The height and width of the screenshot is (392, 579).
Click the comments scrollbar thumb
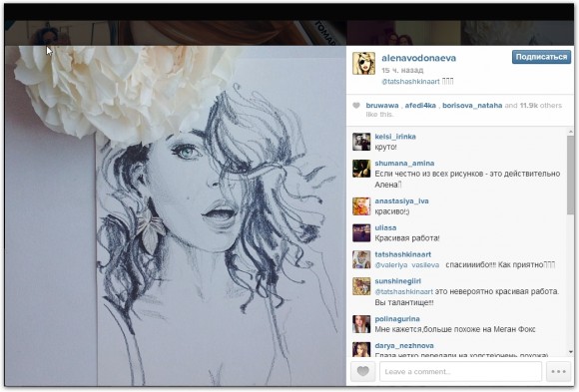(571, 175)
